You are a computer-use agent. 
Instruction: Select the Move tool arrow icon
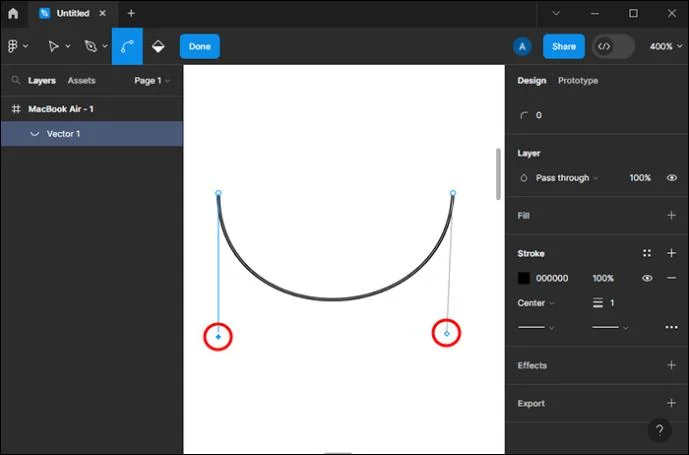[x=53, y=46]
